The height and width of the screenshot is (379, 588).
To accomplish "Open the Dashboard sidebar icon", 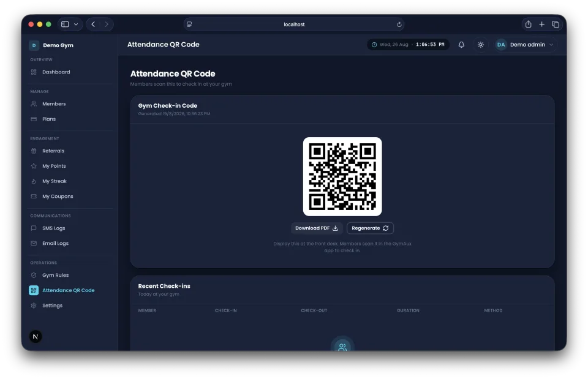I will 34,72.
